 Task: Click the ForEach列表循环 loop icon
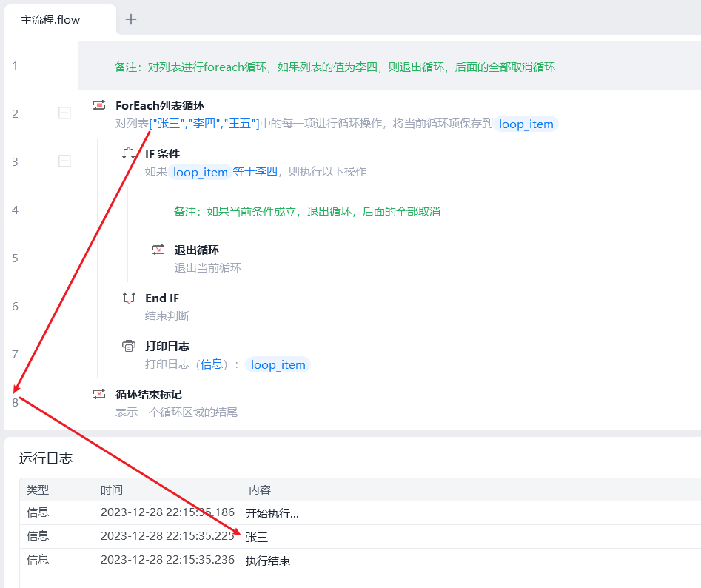99,105
